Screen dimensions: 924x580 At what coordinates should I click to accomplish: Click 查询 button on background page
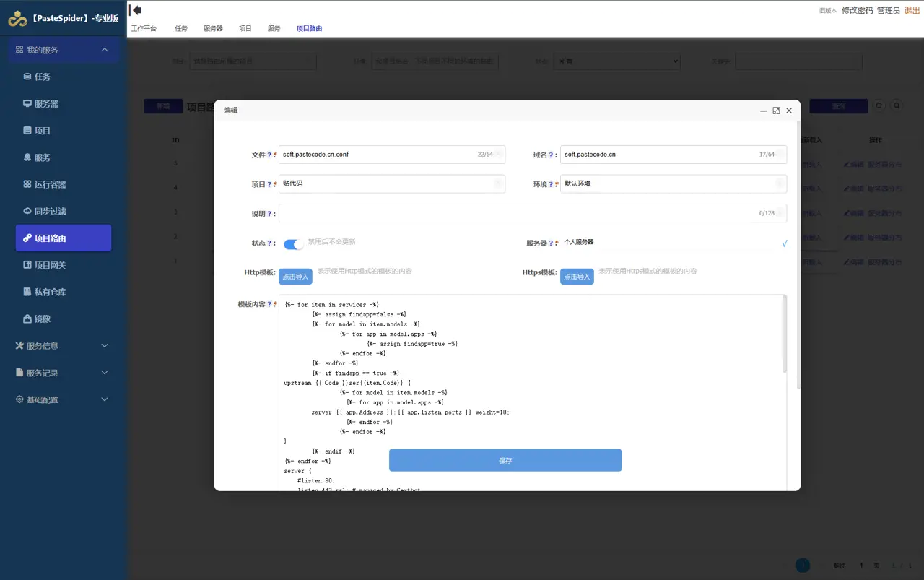point(839,106)
